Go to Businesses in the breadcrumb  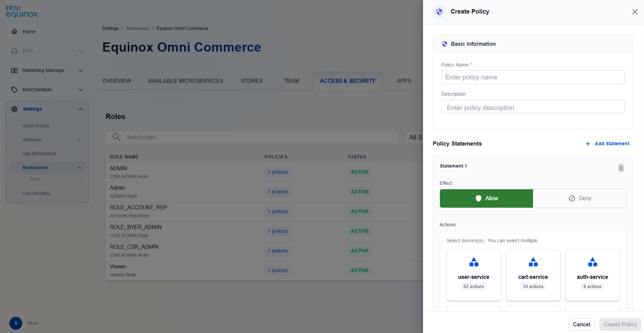coord(138,29)
